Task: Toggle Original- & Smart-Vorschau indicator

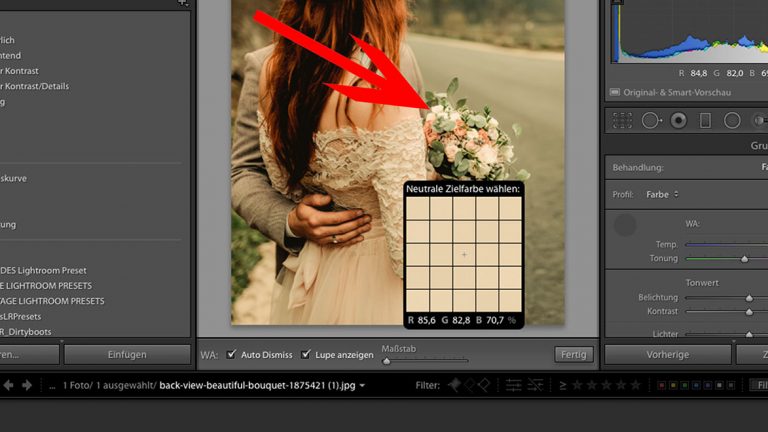Action: [613, 92]
